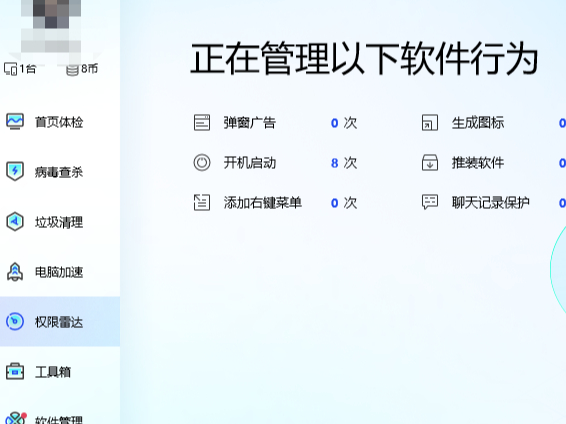Click the 弹窗广告 count value 0
The width and height of the screenshot is (566, 424).
click(335, 123)
